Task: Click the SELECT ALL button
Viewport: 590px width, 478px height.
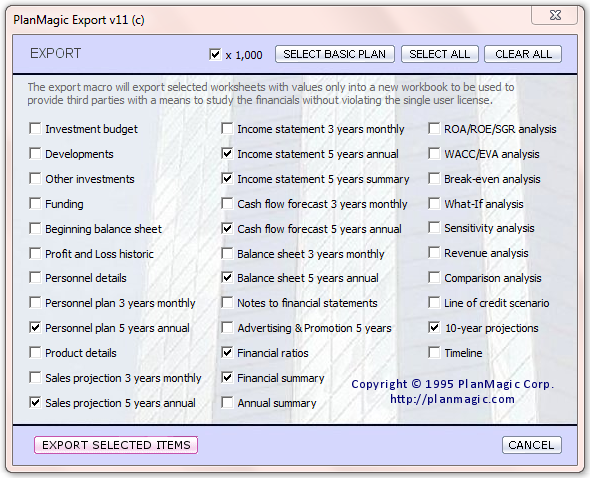Action: 439,54
